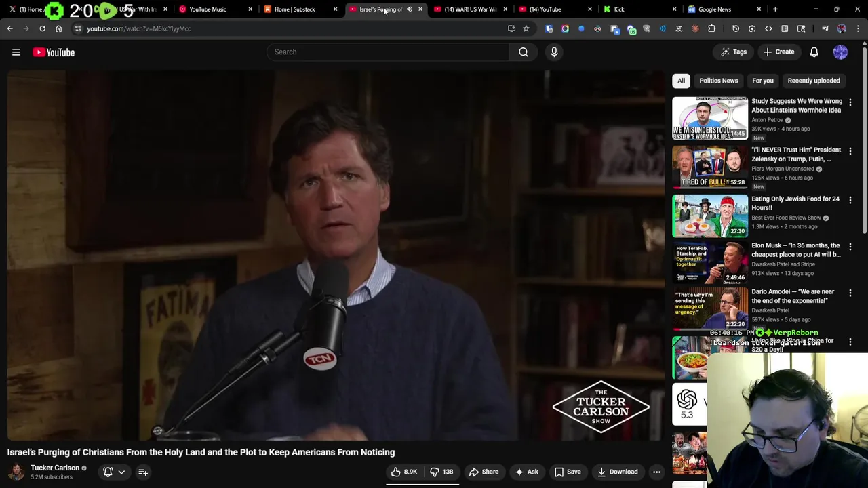
Task: Dislike the video with thumbs down 138
Action: click(441, 472)
